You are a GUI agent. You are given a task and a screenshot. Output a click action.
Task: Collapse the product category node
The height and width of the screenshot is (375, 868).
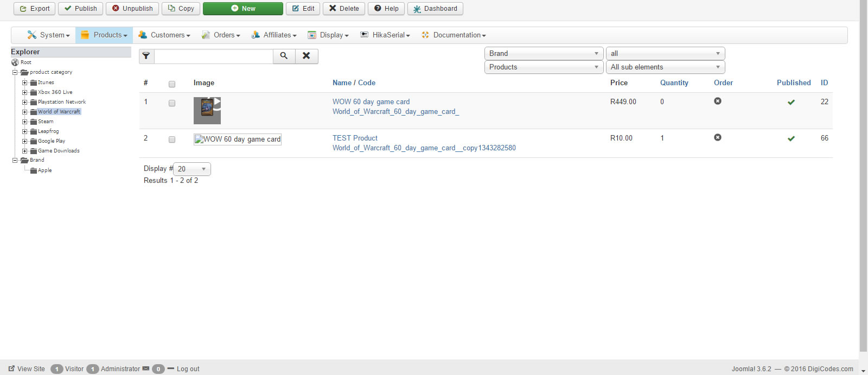pos(15,72)
